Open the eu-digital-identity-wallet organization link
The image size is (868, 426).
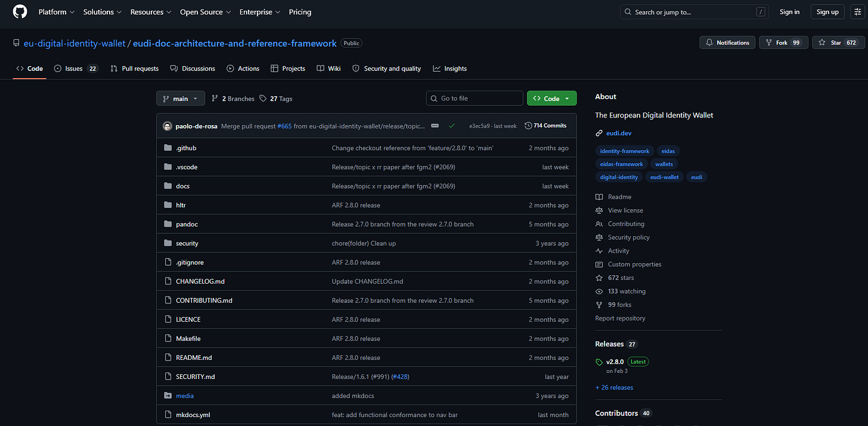(75, 43)
